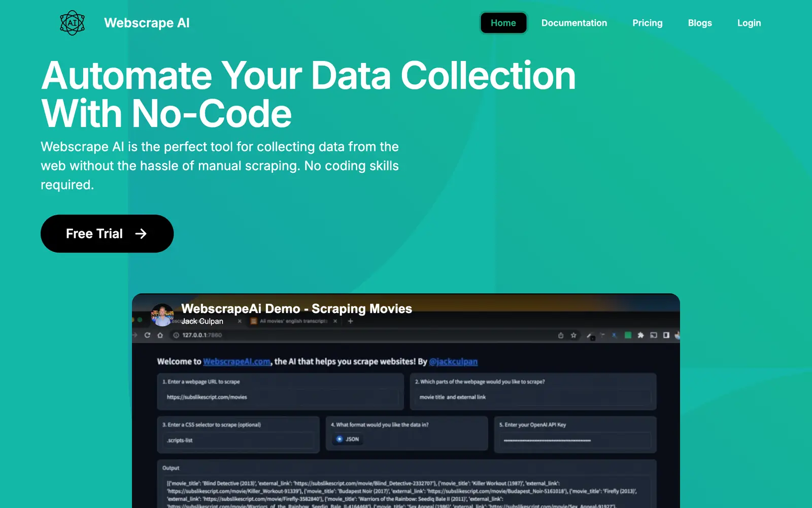Open video title 'WebscrapeAi Demo - Scraping Movies'
Screen dimensions: 812x508
pyautogui.click(x=296, y=308)
